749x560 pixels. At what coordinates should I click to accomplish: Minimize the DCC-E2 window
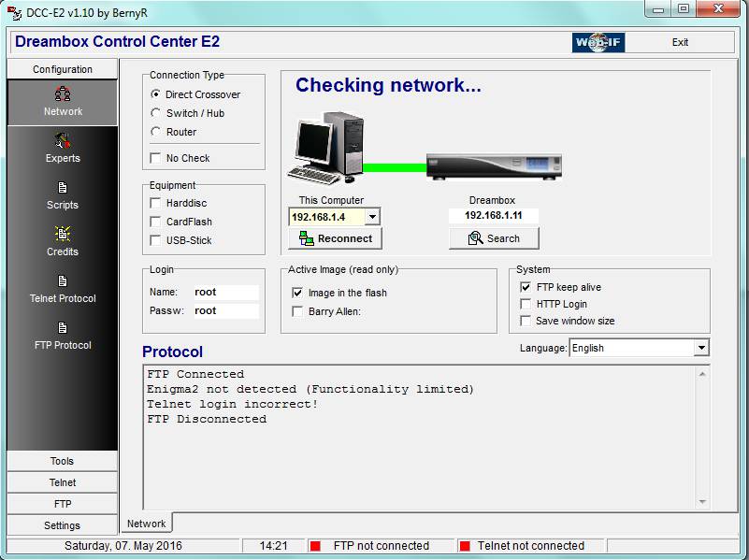(x=658, y=9)
